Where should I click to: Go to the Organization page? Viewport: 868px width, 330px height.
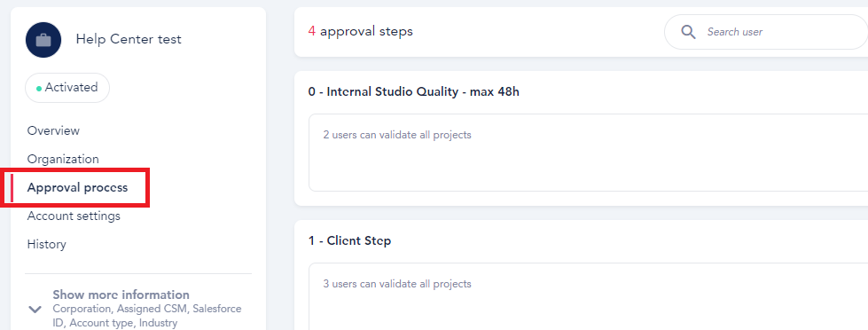[63, 159]
